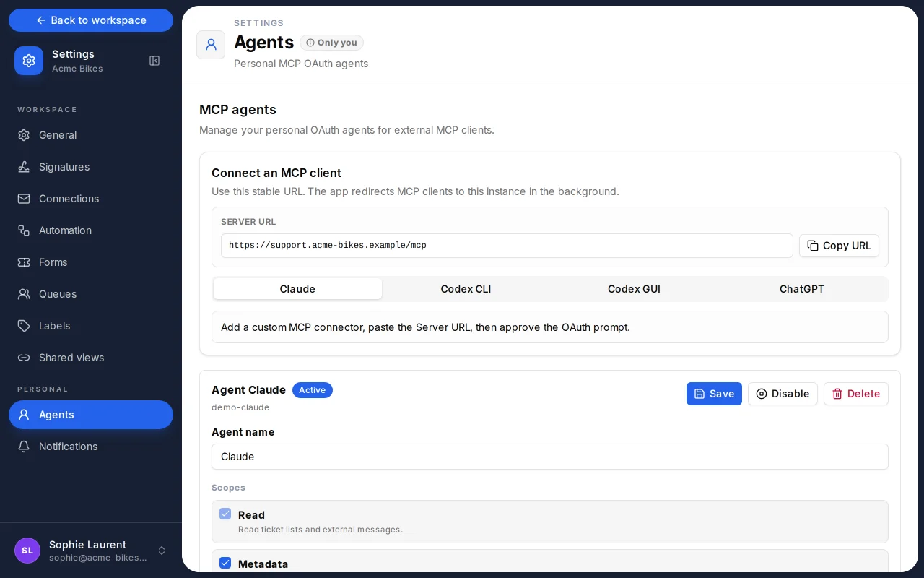The width and height of the screenshot is (924, 578).
Task: Click the SL user avatar
Action: (x=27, y=551)
